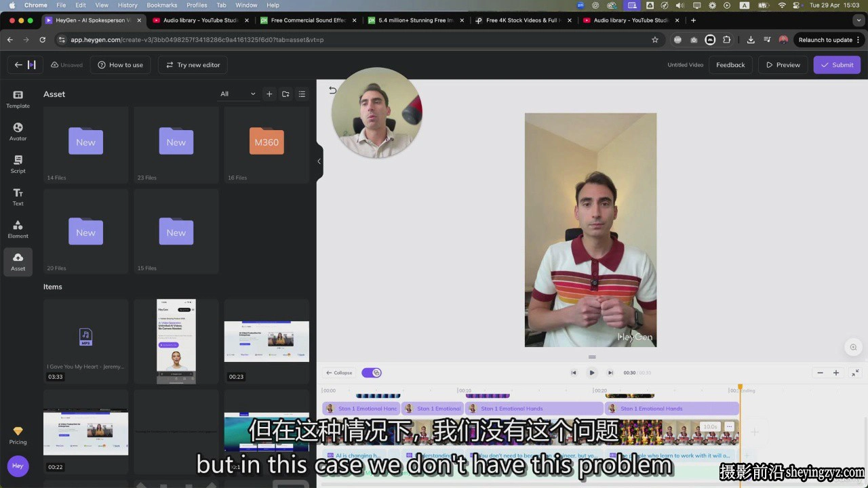Image resolution: width=868 pixels, height=488 pixels.
Task: Open the folder with 20 Files
Action: [85, 231]
